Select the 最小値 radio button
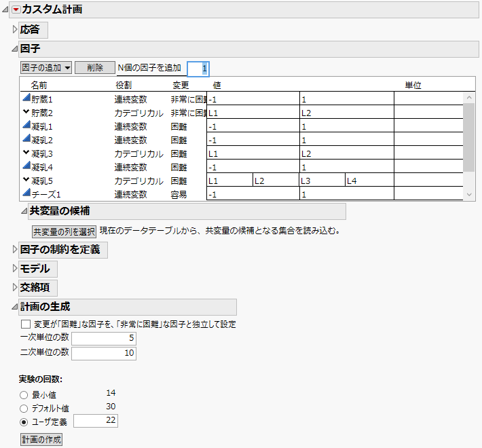Screen dimensions: 482x448 pyautogui.click(x=24, y=395)
